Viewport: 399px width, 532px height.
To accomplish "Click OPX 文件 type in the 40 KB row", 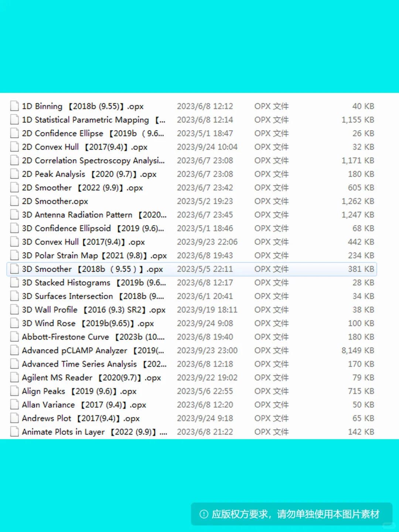I will [272, 106].
